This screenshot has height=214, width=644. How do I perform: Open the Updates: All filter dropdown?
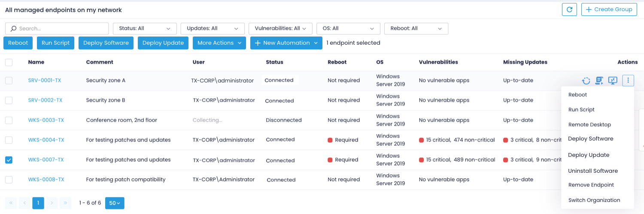pos(213,28)
